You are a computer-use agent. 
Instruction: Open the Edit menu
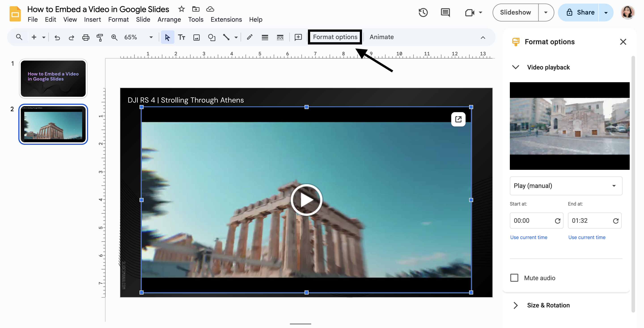51,19
